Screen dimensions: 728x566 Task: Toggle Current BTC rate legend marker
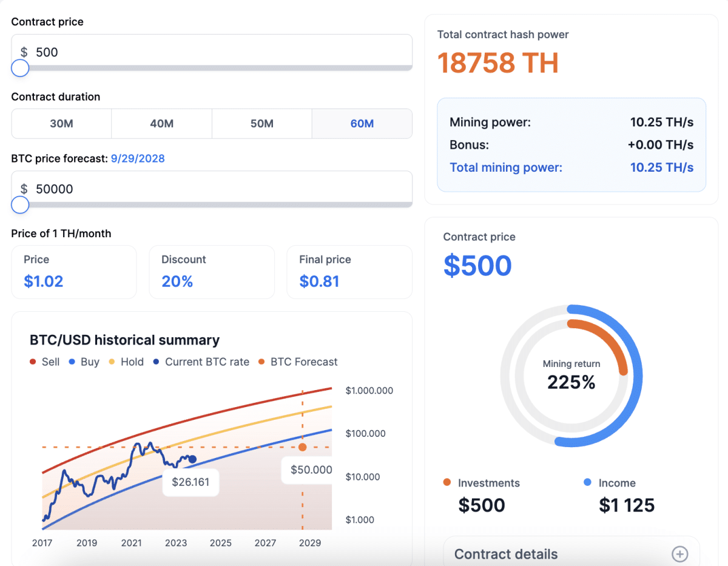point(157,362)
